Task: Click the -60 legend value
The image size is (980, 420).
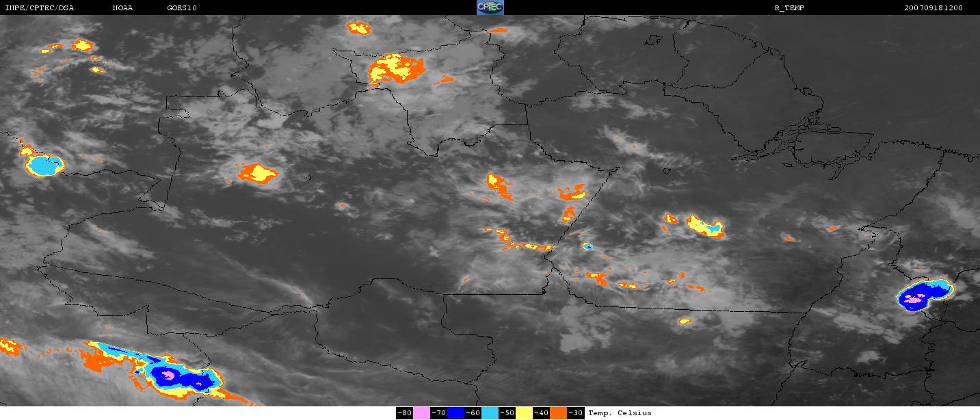Action: [x=473, y=413]
